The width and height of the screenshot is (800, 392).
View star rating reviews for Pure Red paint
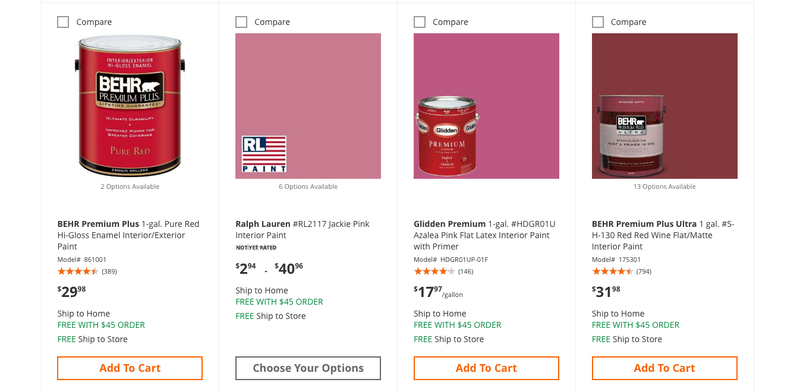[x=87, y=272]
